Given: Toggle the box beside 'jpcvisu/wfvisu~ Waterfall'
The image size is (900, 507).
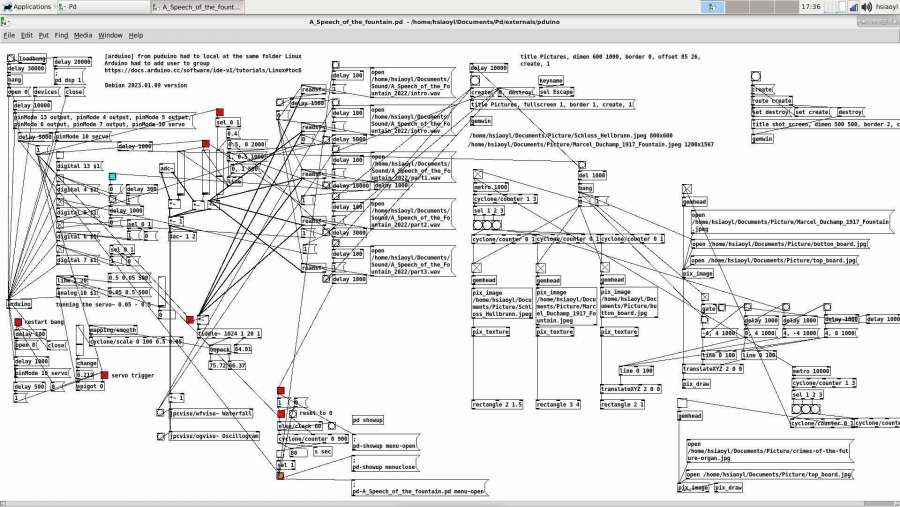Looking at the screenshot, I should click(161, 413).
